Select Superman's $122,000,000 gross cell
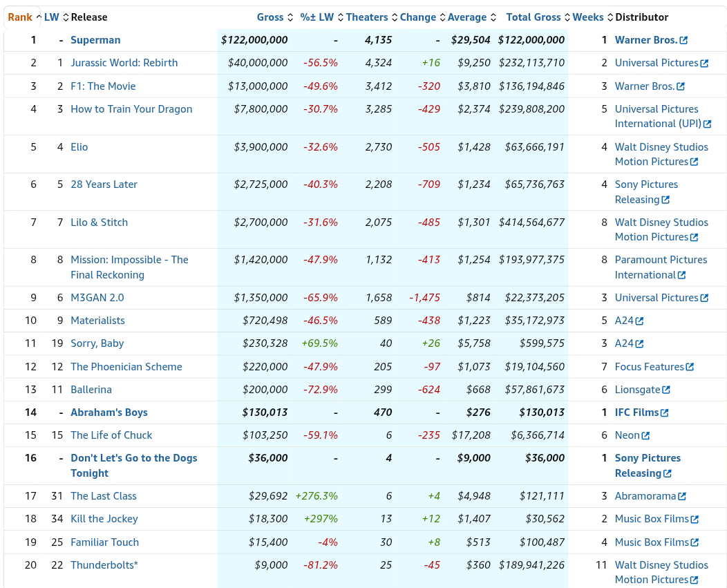 tap(254, 40)
